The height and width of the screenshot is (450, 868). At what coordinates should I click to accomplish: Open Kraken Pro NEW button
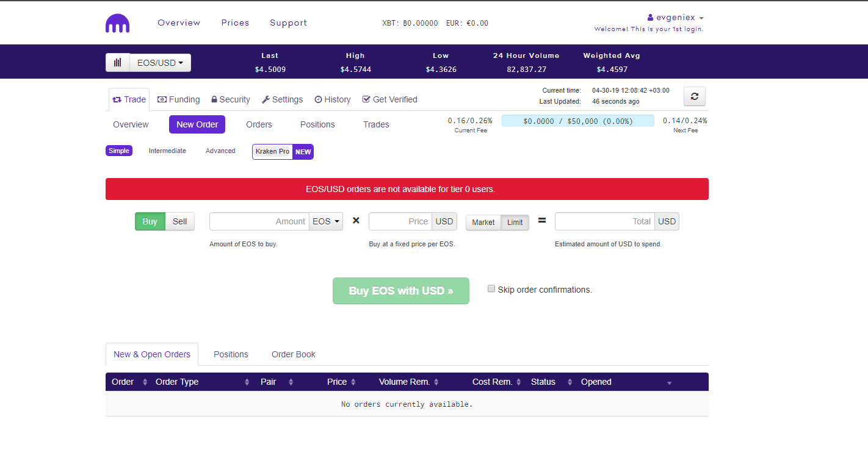283,152
